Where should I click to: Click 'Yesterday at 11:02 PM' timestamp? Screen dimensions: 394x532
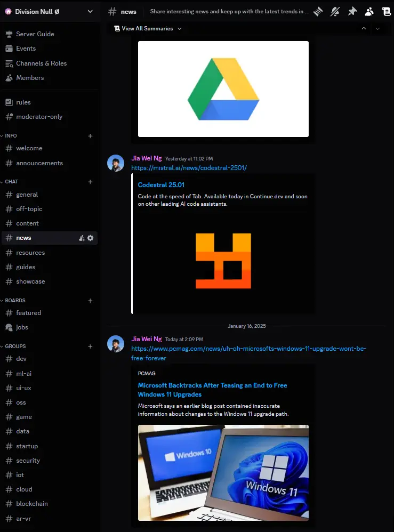(189, 159)
